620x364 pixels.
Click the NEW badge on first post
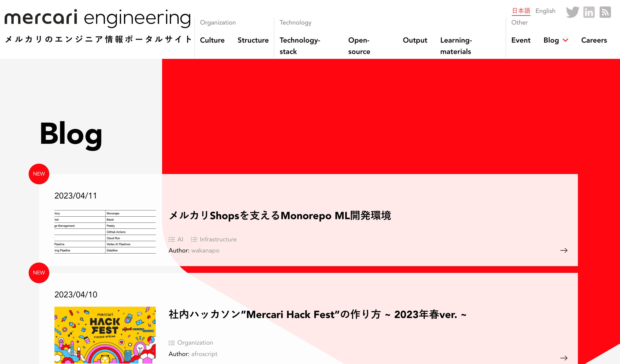coord(38,174)
